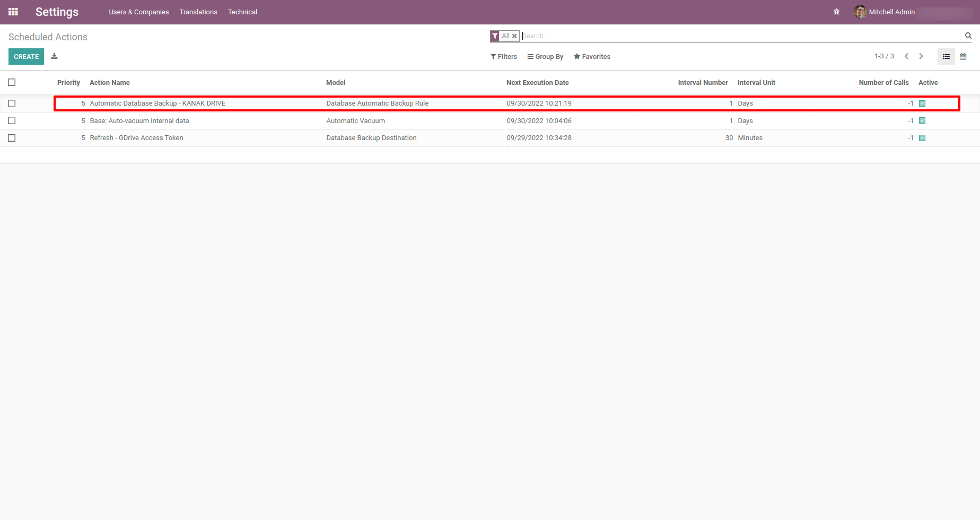Open the Favorites dropdown
Screen dimensions: 980x520
[x=592, y=57]
